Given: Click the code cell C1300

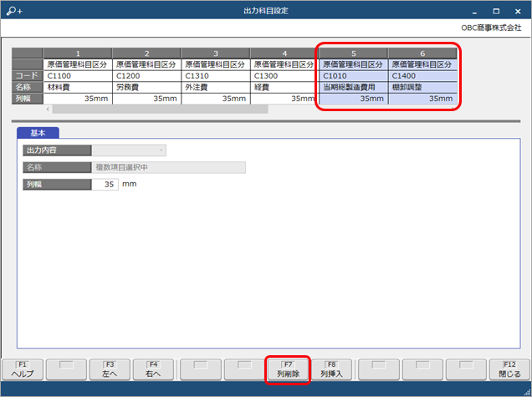Looking at the screenshot, I should 284,75.
